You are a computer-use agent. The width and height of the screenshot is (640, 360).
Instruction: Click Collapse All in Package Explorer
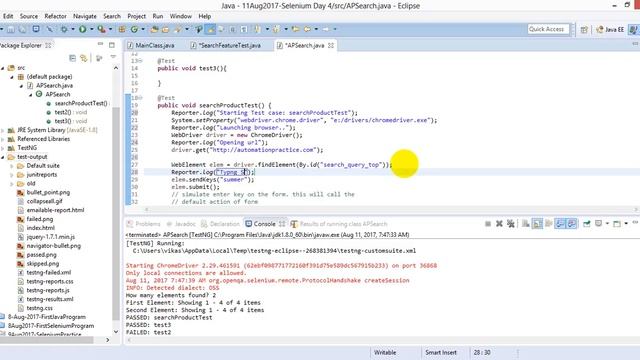click(72, 58)
